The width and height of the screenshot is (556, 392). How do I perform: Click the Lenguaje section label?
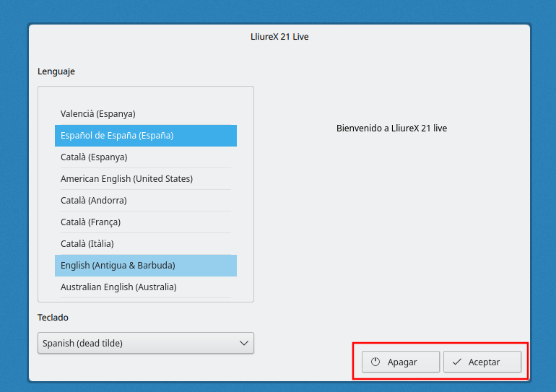[56, 71]
